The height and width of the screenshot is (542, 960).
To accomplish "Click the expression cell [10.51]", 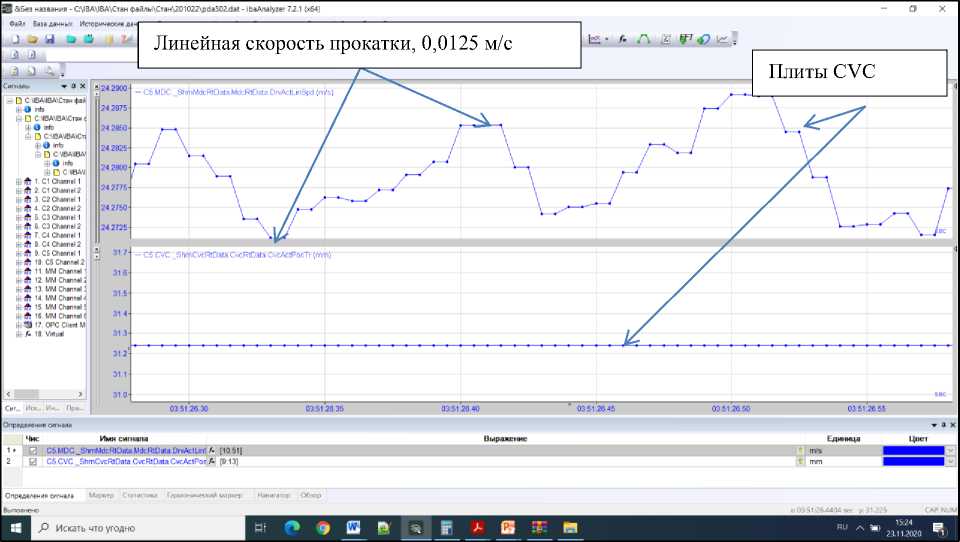I will tap(230, 451).
